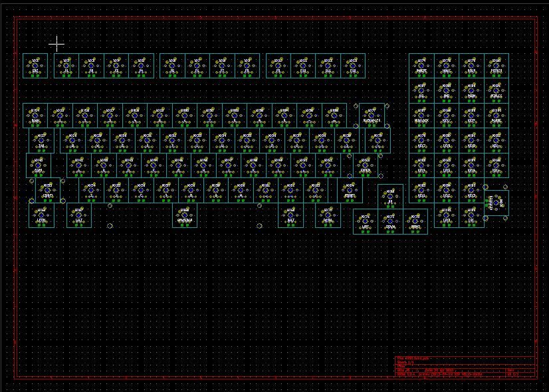549x392 pixels.
Task: Click the DOWN arrow key footprint
Action: [390, 221]
